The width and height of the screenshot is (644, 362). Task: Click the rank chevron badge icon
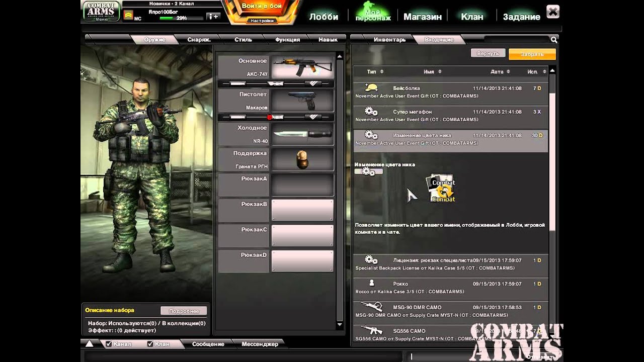coord(128,16)
